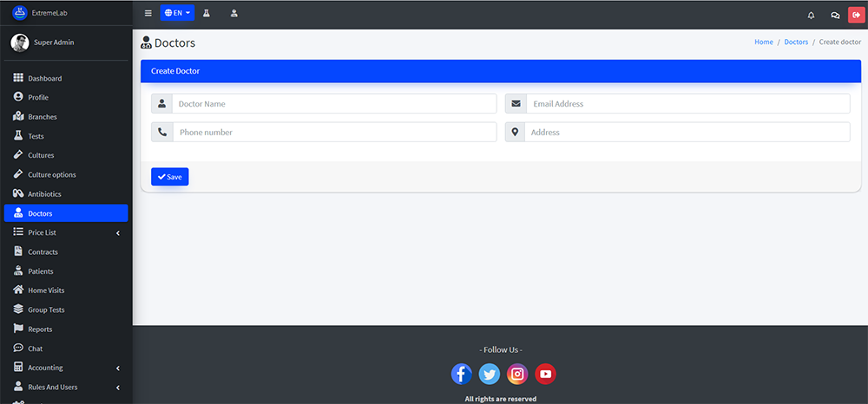Open the Twitter social icon
The height and width of the screenshot is (404, 868).
click(490, 374)
